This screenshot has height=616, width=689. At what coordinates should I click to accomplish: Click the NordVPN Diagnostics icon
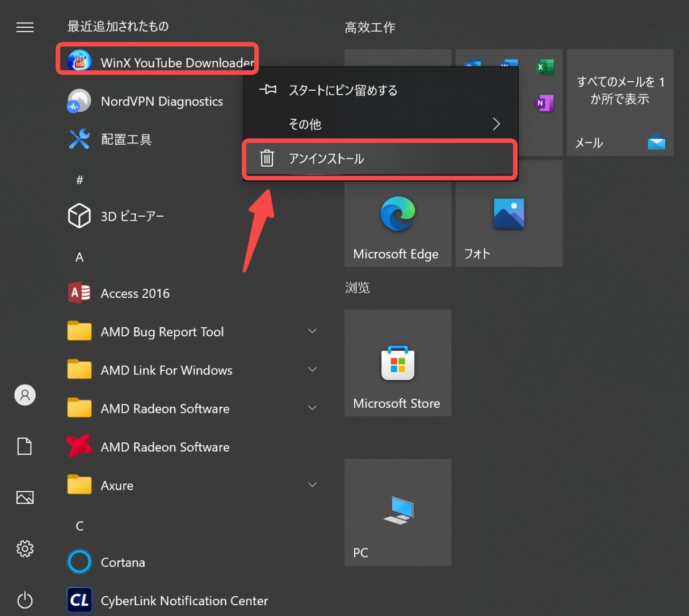point(79,101)
